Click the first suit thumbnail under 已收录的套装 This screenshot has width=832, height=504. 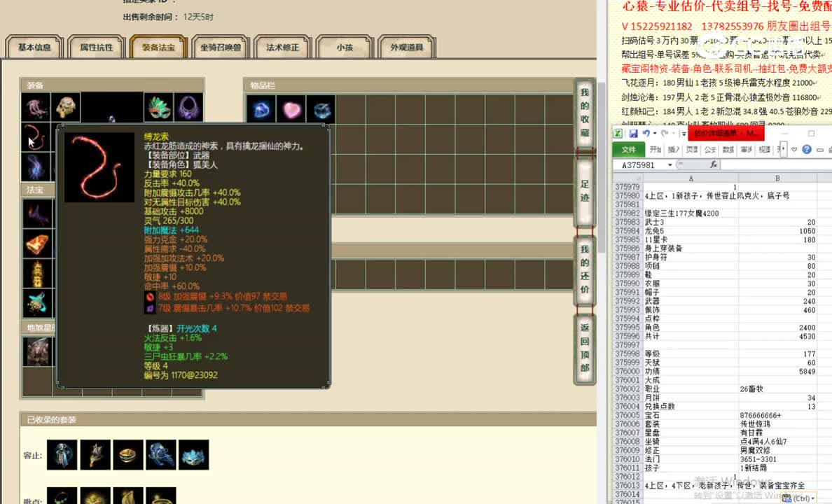pyautogui.click(x=62, y=454)
